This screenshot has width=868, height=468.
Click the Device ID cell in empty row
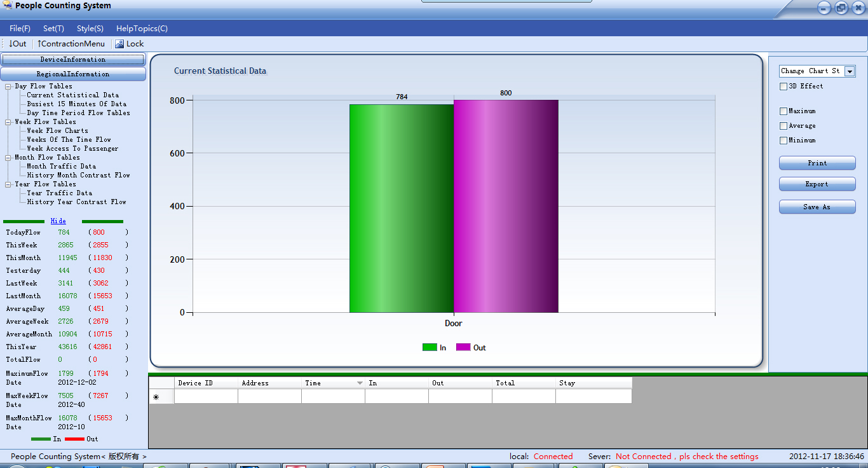(x=206, y=396)
